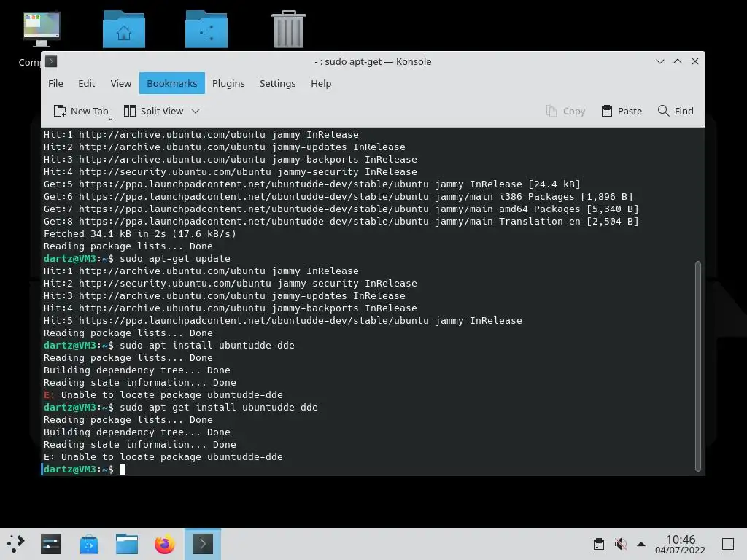
Task: Click 'sudo apt-get install ubuntudde-dde' command line
Action: (x=219, y=407)
